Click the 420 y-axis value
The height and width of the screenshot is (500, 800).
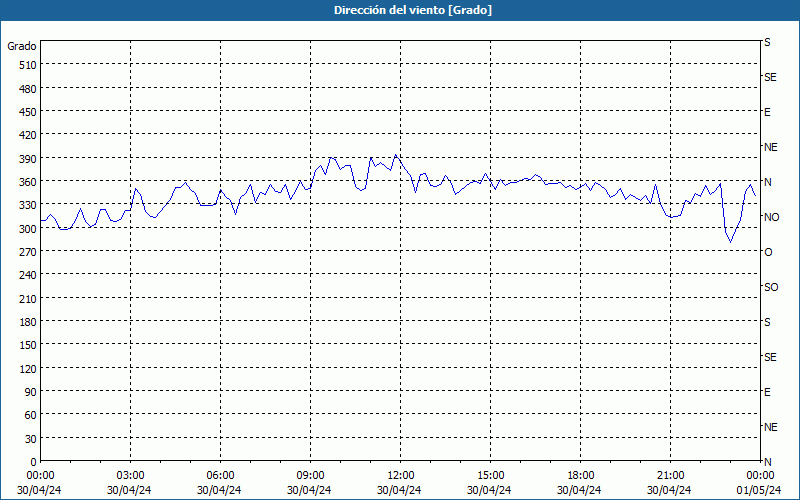pyautogui.click(x=28, y=135)
